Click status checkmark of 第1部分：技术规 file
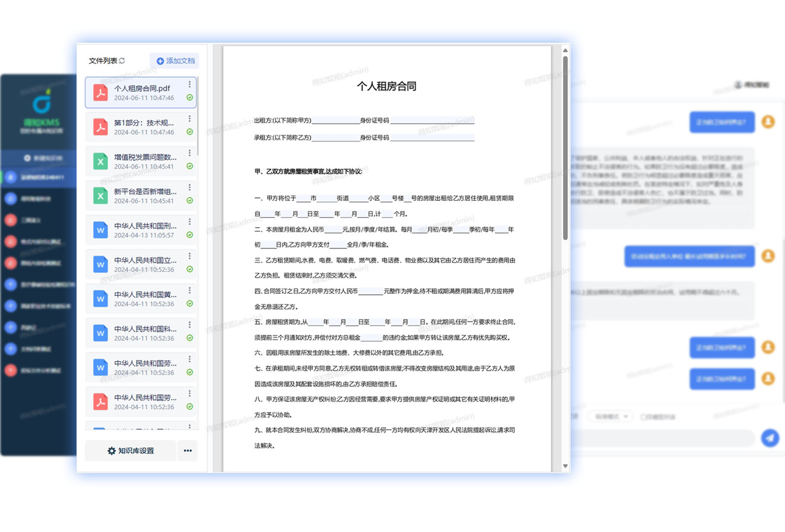785x532 pixels. pos(189,132)
